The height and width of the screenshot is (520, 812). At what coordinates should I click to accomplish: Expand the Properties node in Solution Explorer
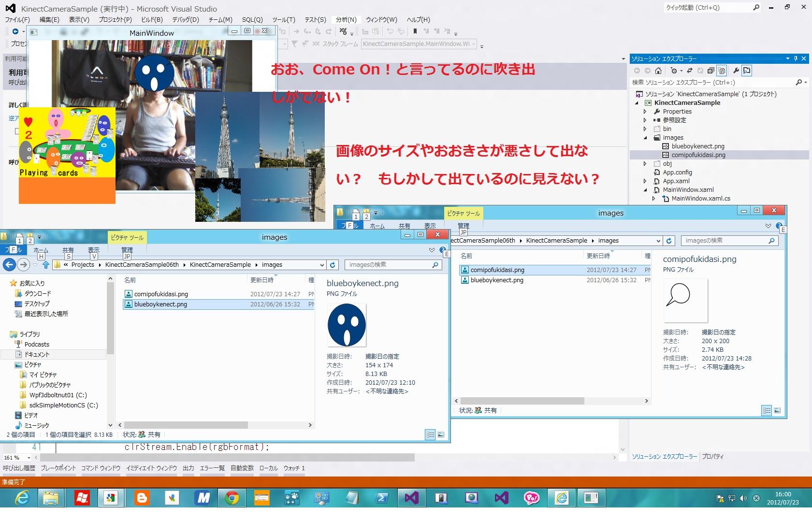pyautogui.click(x=645, y=112)
